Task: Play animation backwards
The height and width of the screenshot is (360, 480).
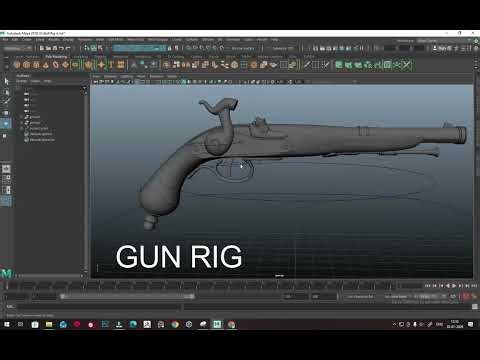Action: pyautogui.click(x=448, y=286)
